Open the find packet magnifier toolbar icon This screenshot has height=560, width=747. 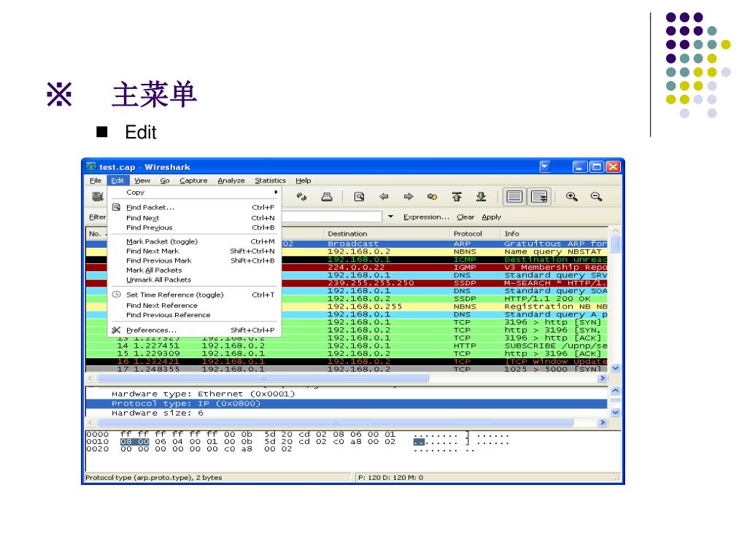click(x=359, y=197)
